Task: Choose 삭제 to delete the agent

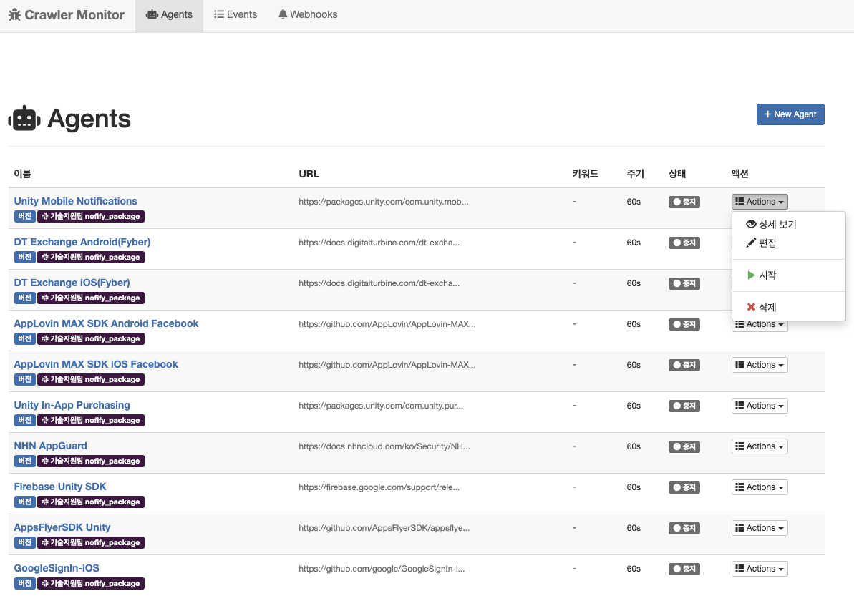Action: coord(789,308)
